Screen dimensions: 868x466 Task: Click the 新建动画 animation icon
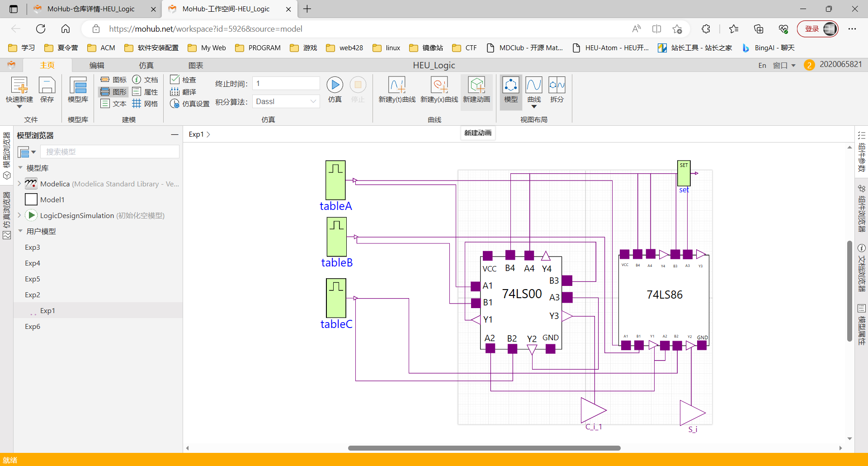476,89
